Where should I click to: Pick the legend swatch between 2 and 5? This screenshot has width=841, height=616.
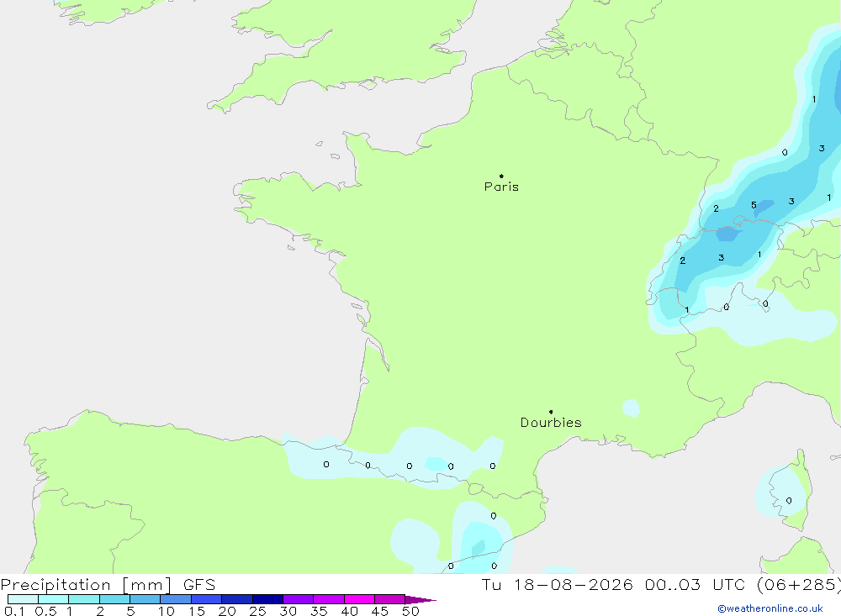pos(114,599)
